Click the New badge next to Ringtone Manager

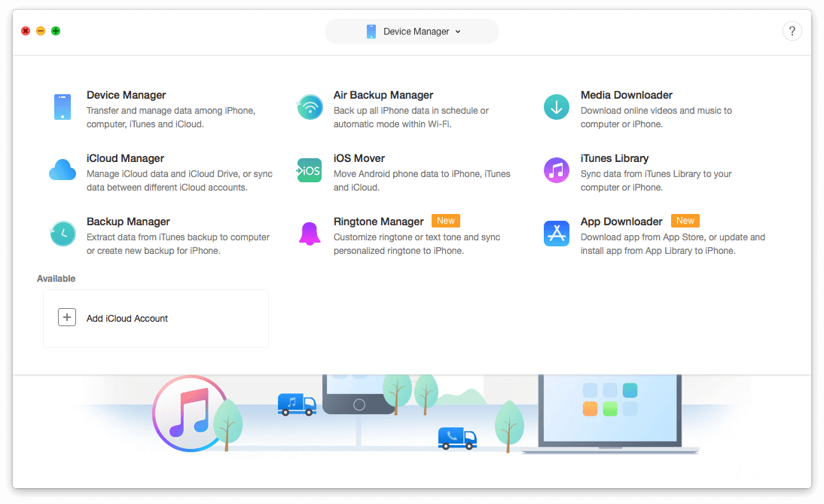tap(446, 221)
